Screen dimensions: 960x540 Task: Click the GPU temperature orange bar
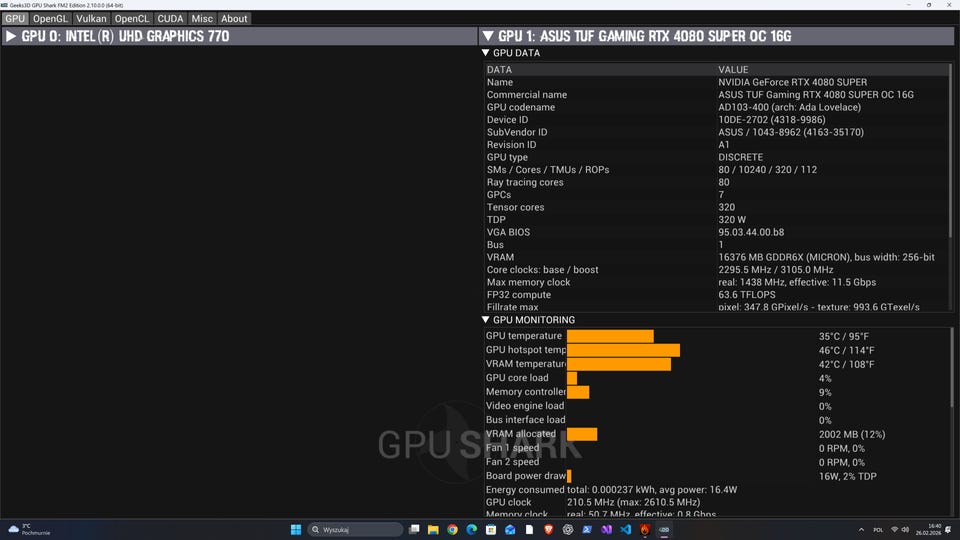pyautogui.click(x=610, y=336)
